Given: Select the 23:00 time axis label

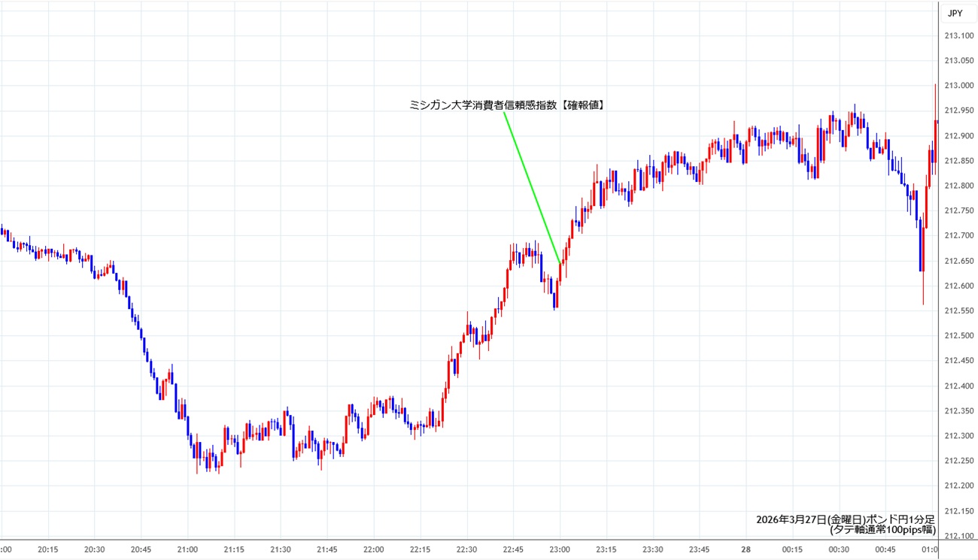Looking at the screenshot, I should click(559, 549).
